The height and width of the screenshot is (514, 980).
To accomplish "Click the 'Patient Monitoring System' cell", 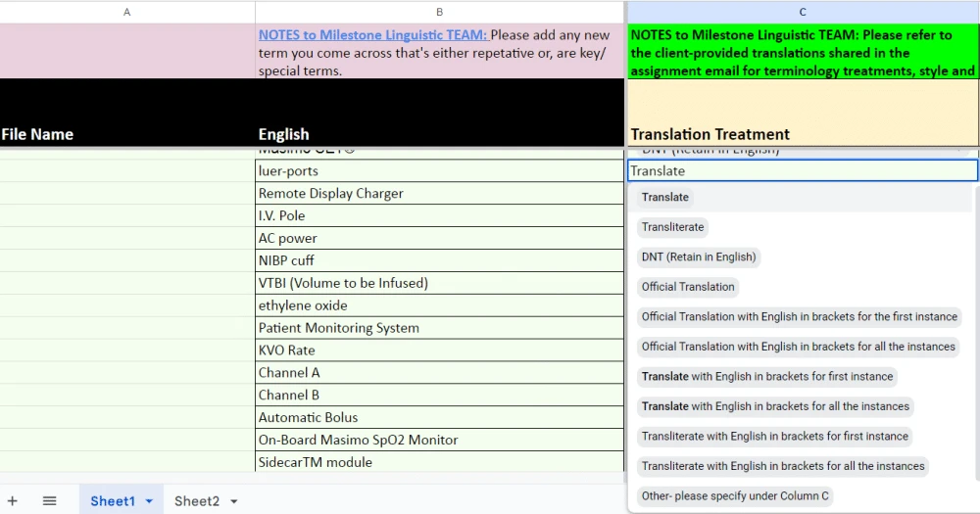I will pos(438,328).
